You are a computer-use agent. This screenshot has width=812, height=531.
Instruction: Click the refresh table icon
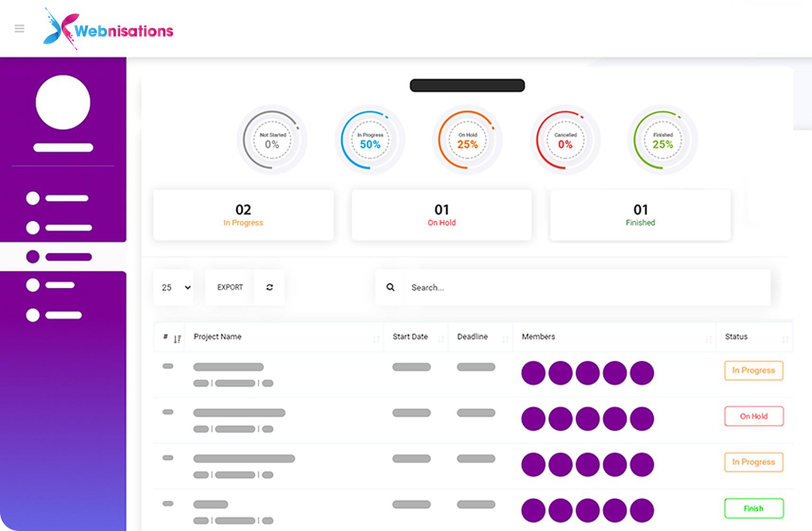pos(269,287)
